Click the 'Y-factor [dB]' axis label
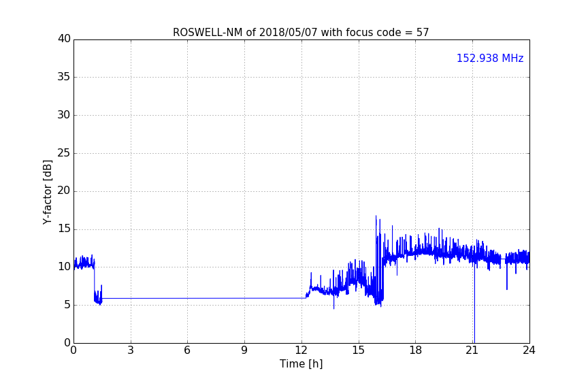Image resolution: width=588 pixels, height=392 pixels. point(47,192)
